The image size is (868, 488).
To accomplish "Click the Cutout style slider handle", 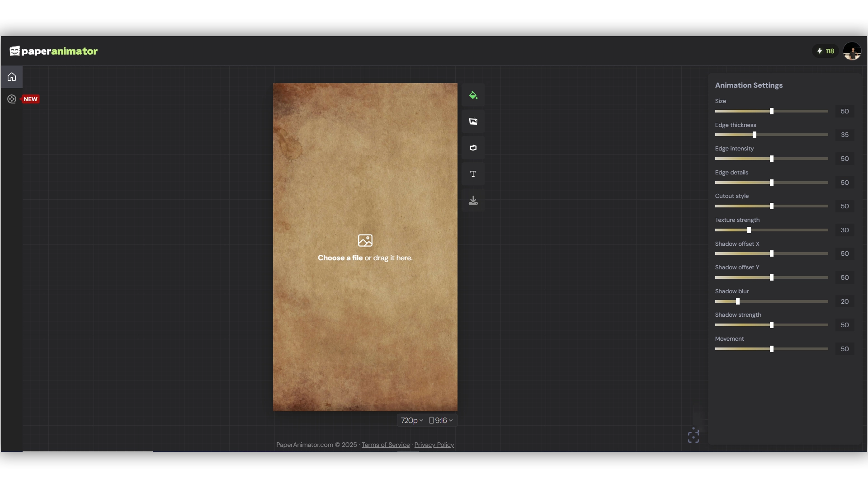I will tap(772, 206).
